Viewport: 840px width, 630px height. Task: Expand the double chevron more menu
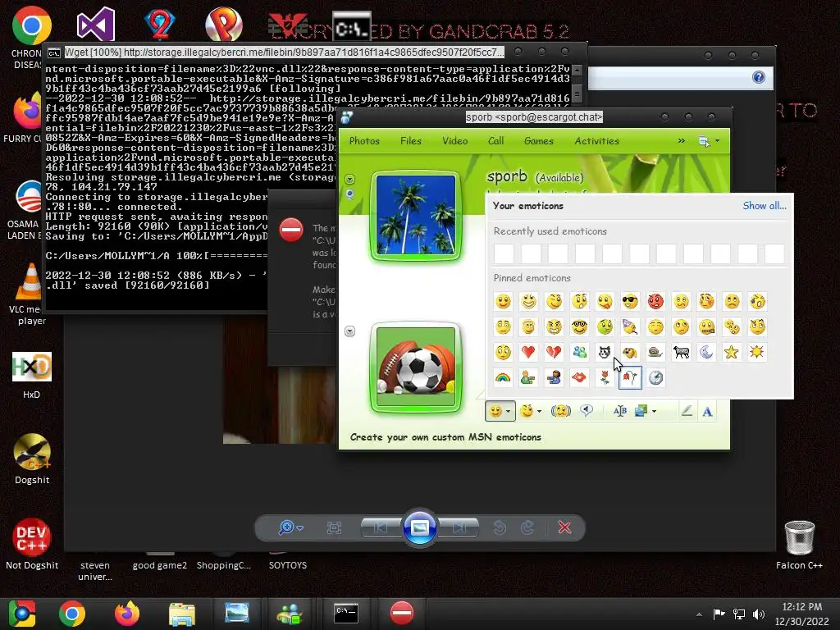681,141
